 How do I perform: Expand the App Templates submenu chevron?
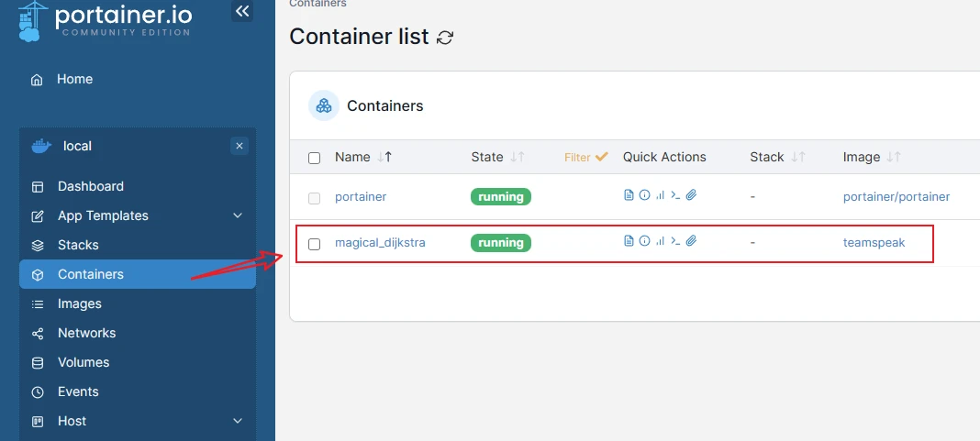tap(238, 215)
